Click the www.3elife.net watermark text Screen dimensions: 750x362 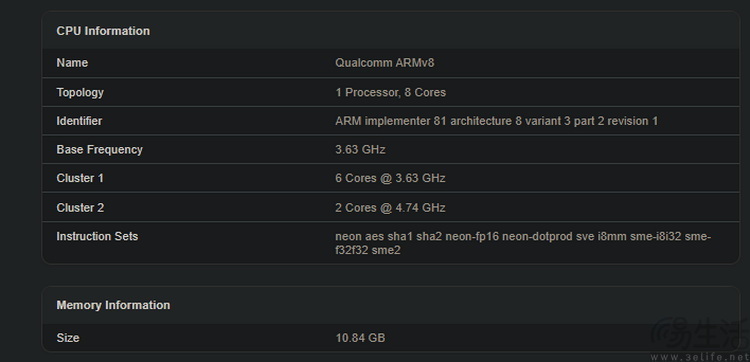(700, 357)
